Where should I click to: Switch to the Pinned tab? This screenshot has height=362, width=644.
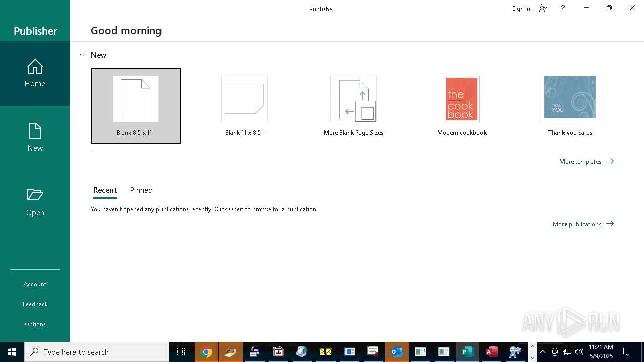141,190
